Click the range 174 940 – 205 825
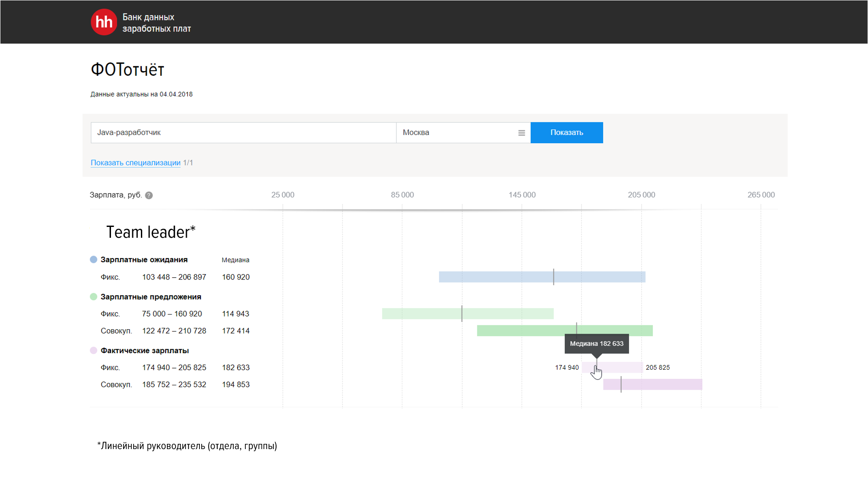The image size is (868, 489). point(174,368)
